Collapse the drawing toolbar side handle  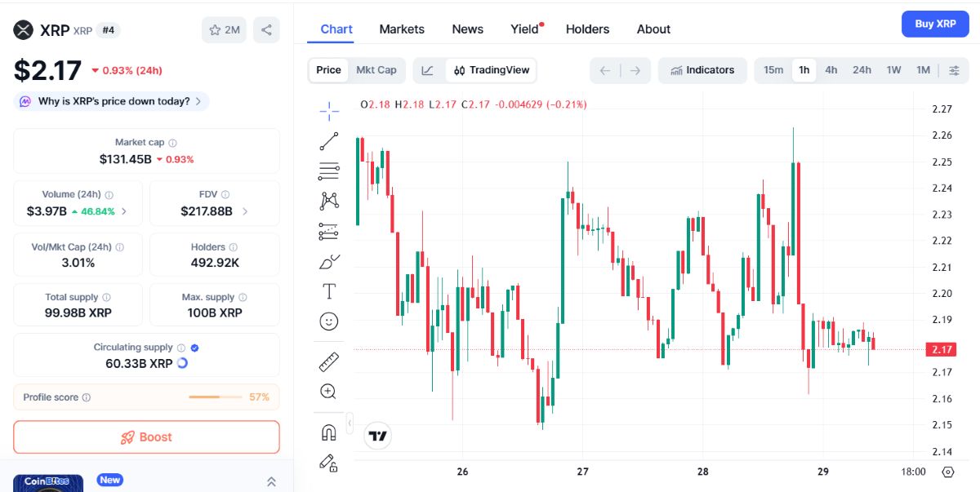tap(350, 423)
